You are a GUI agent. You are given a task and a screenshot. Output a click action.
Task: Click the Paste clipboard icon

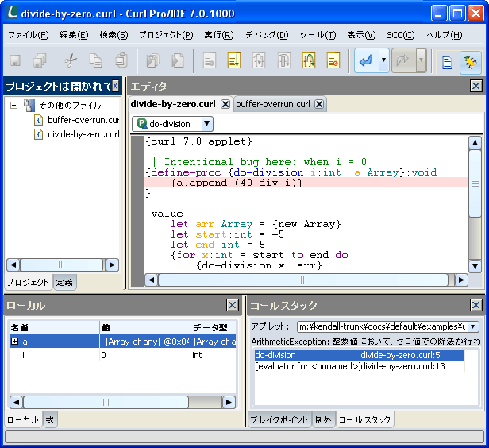tap(121, 60)
